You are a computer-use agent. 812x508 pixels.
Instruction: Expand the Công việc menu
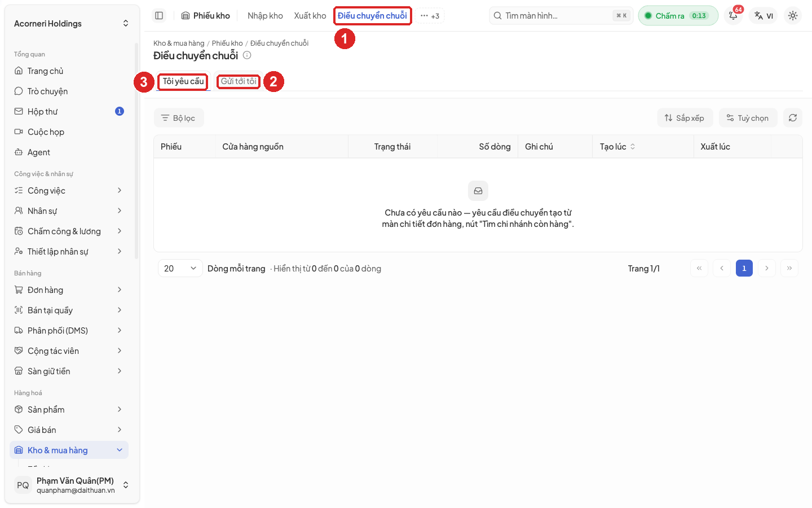tap(69, 191)
